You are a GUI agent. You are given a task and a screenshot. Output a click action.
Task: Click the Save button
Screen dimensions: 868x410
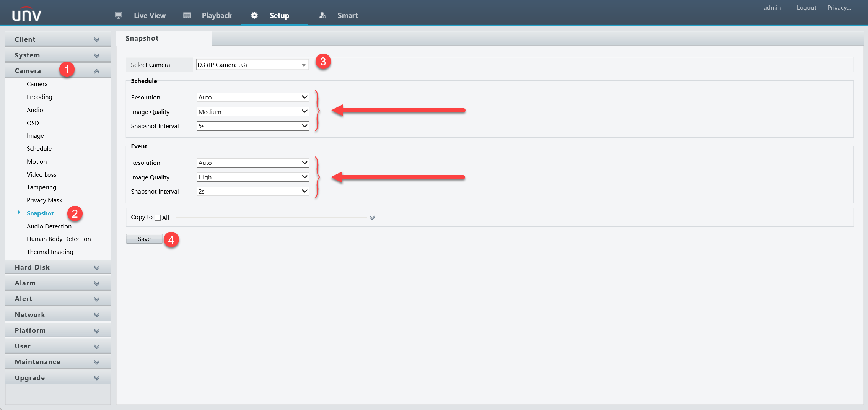144,239
